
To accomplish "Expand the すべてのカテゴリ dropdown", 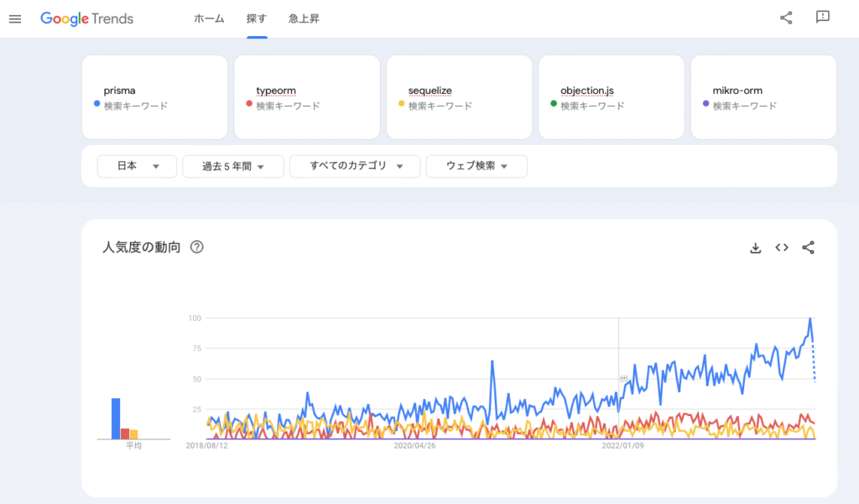I will [354, 166].
